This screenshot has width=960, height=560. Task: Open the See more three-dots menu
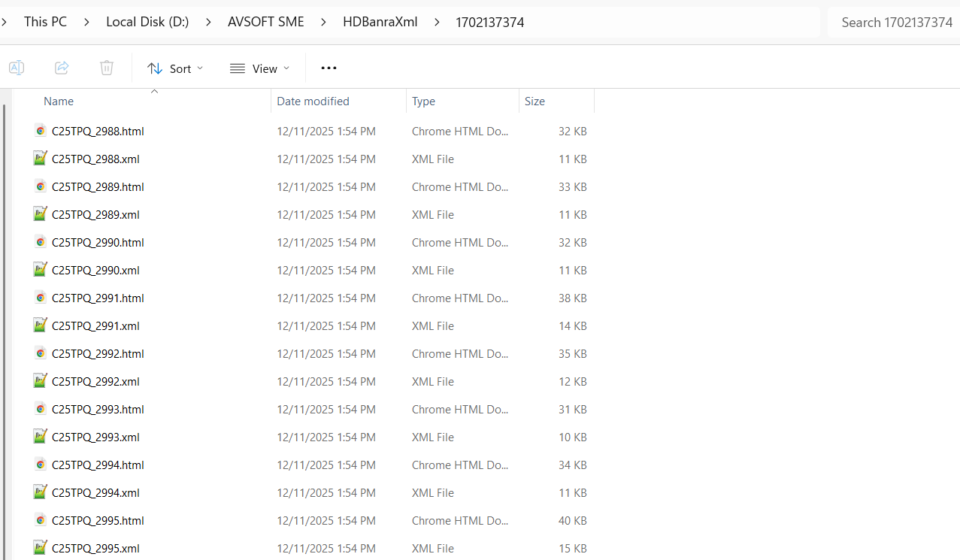[329, 68]
